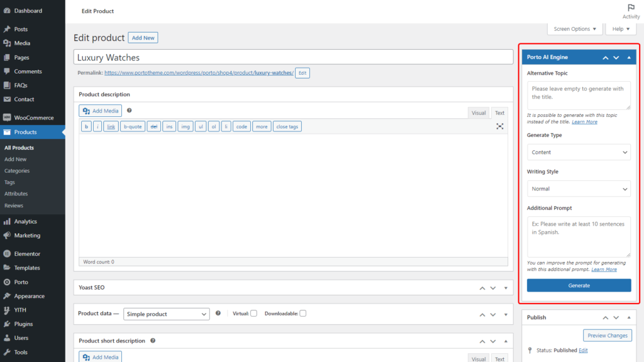The image size is (644, 362).
Task: Switch to the Visual editor tab
Action: tap(479, 113)
